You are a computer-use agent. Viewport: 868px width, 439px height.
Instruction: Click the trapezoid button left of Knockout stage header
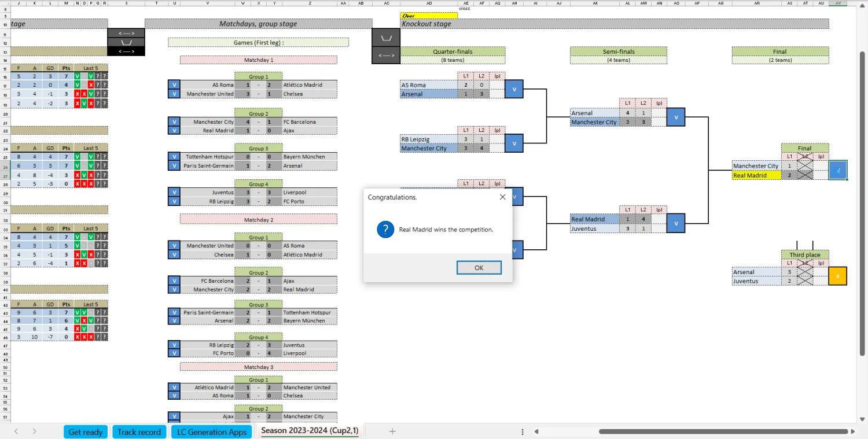385,38
